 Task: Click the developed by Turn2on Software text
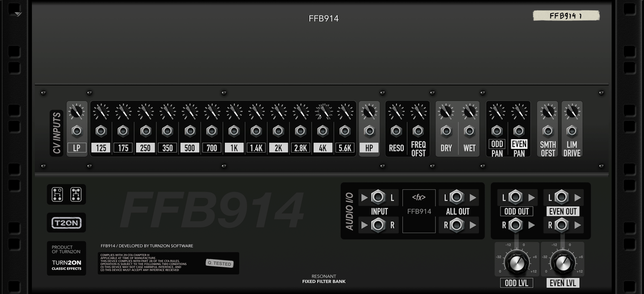pos(147,246)
